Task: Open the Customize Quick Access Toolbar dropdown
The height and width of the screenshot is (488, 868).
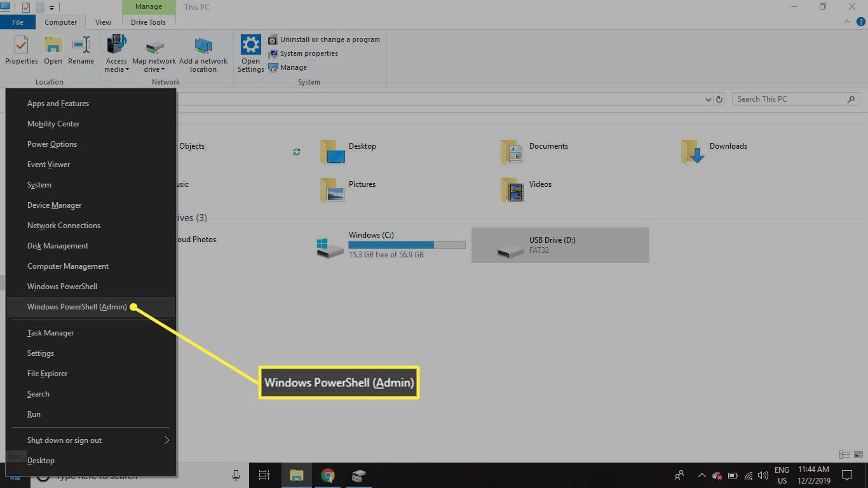Action: 52,8
